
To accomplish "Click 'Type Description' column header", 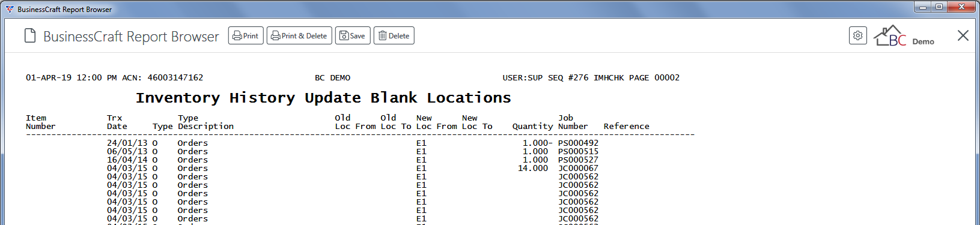I will (205, 122).
